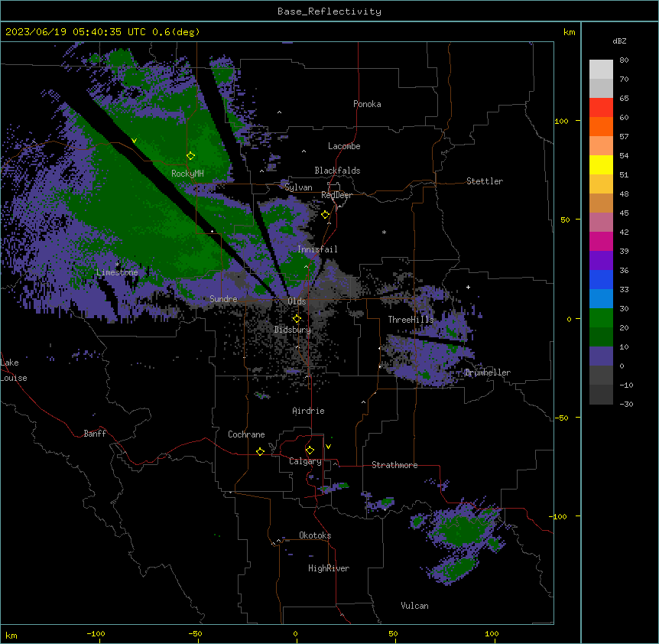Click the Innisfail city label
Image resolution: width=659 pixels, height=644 pixels.
317,249
